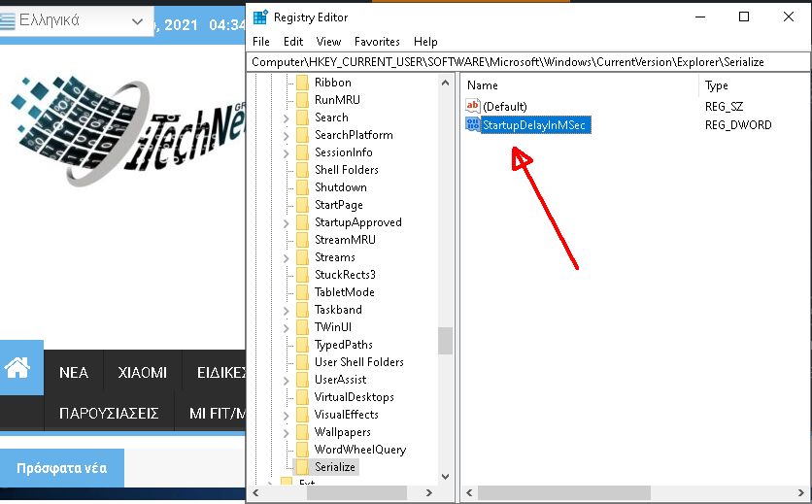Click the StuckRects3 key folder icon
Image resolution: width=812 pixels, height=504 pixels.
tap(302, 275)
